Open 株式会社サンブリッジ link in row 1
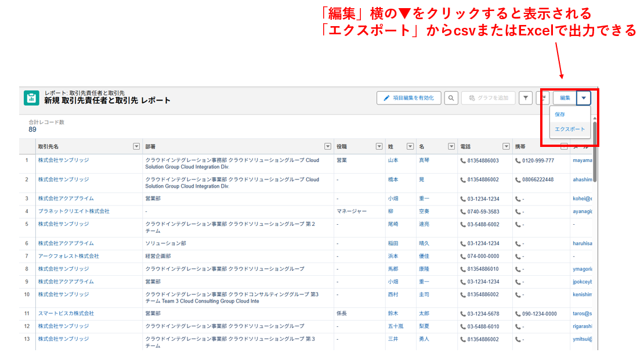644x356 pixels. 63,160
